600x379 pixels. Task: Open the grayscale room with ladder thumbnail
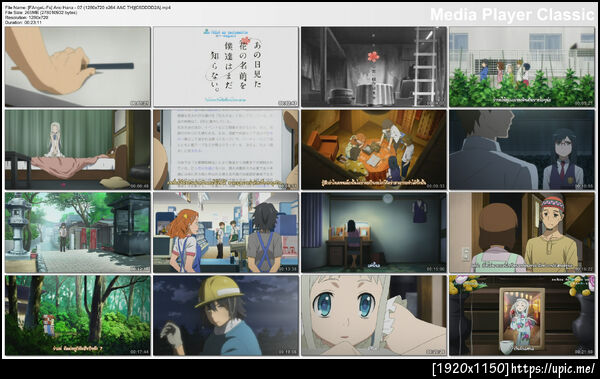(374, 67)
